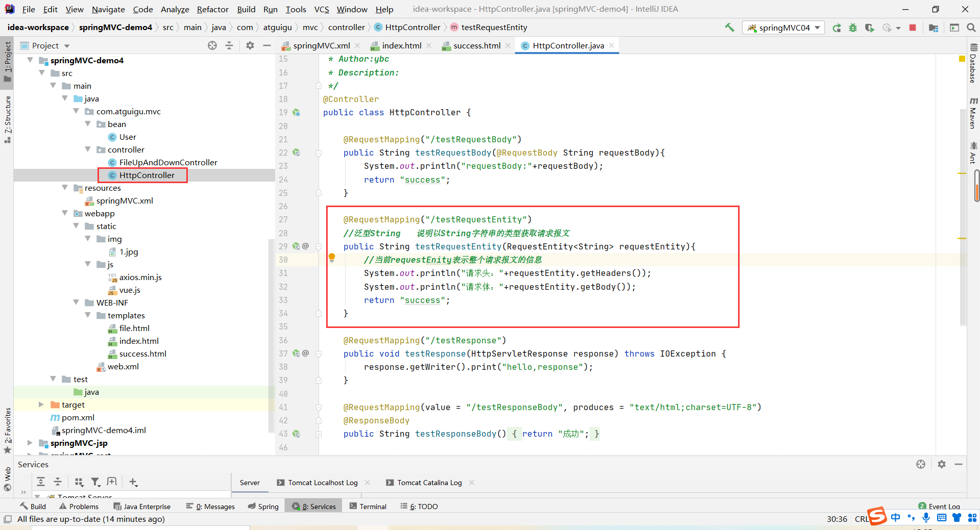
Task: Rerun springMVC04 with the green arrow icon
Action: point(837,28)
